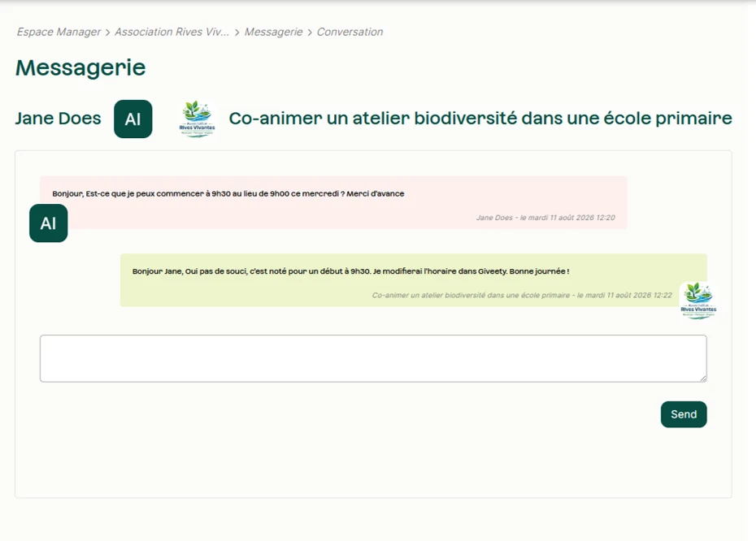
Task: Open the Espace Manager breadcrumb
Action: click(59, 32)
